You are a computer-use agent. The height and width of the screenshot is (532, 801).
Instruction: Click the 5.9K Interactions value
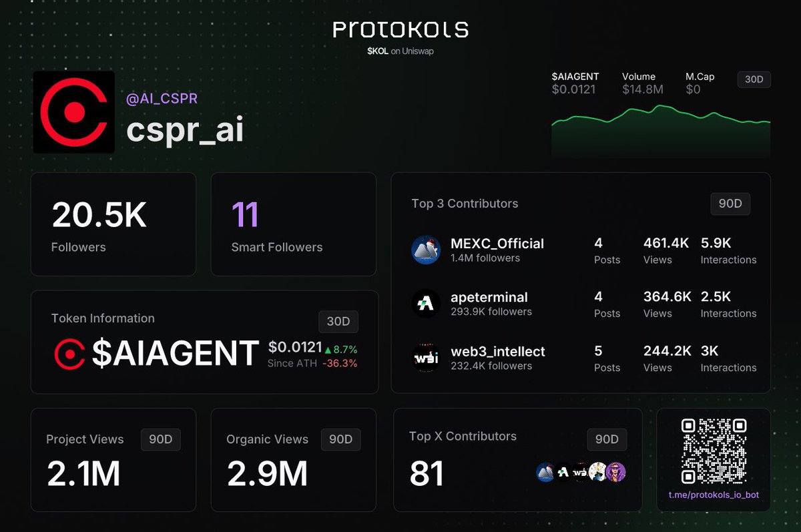tap(716, 244)
